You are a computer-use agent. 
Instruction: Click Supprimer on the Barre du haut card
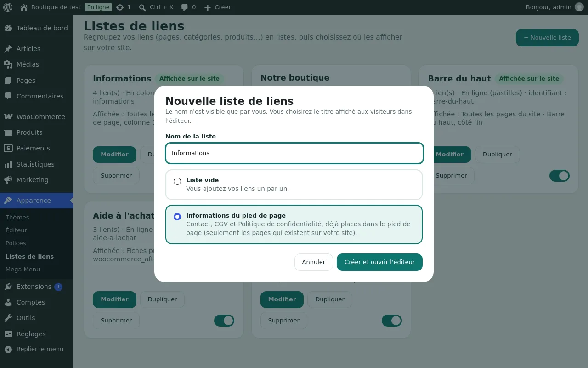pyautogui.click(x=451, y=176)
